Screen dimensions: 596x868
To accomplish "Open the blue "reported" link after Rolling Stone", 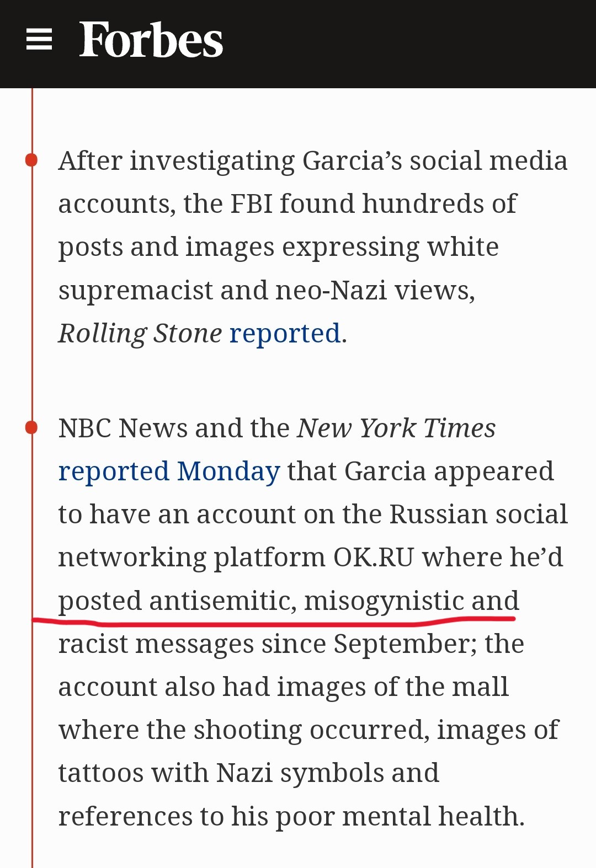I will (285, 334).
